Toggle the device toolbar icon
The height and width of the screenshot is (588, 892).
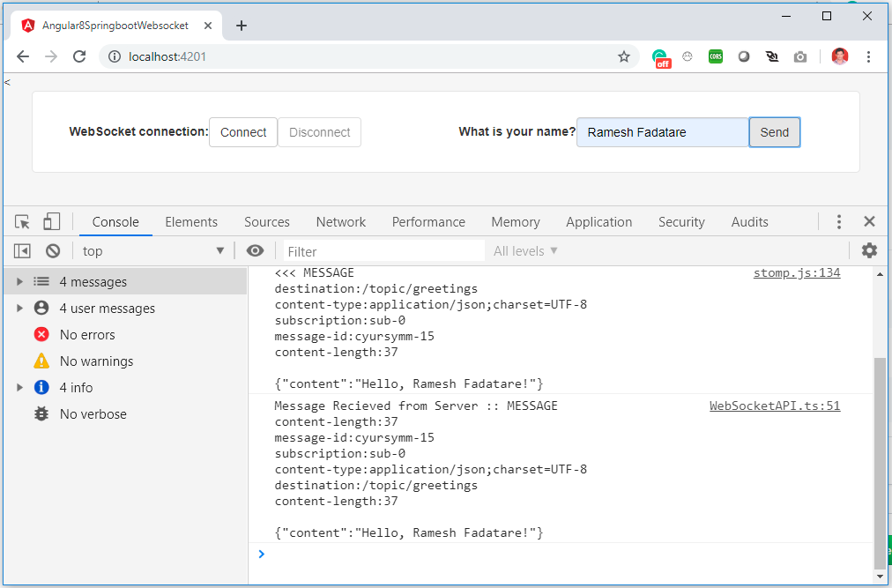click(52, 222)
